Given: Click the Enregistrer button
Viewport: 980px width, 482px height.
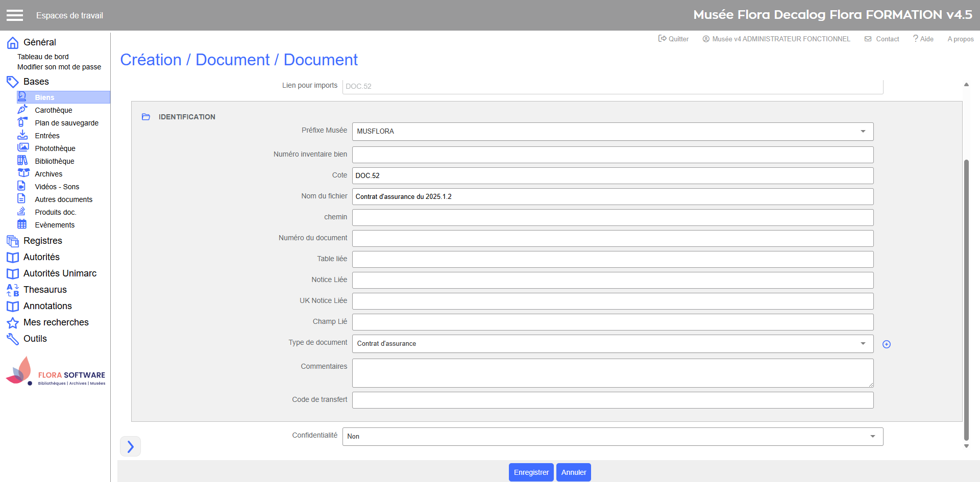Looking at the screenshot, I should click(x=531, y=472).
